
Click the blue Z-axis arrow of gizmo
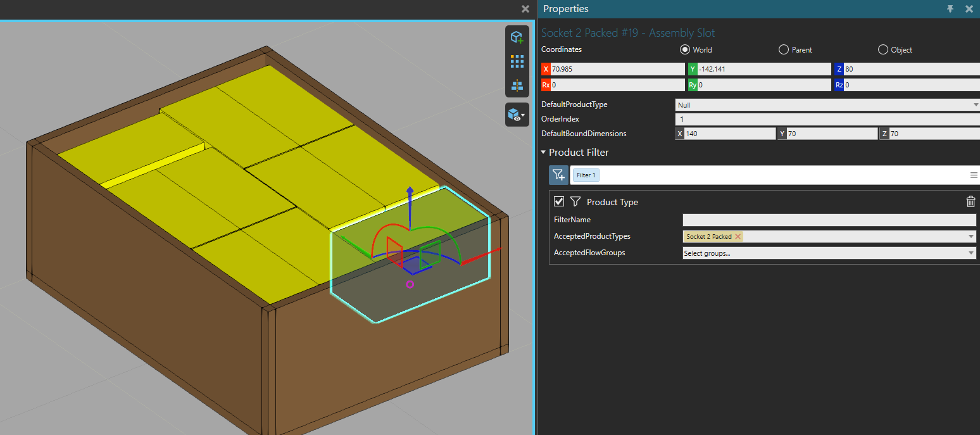click(410, 192)
